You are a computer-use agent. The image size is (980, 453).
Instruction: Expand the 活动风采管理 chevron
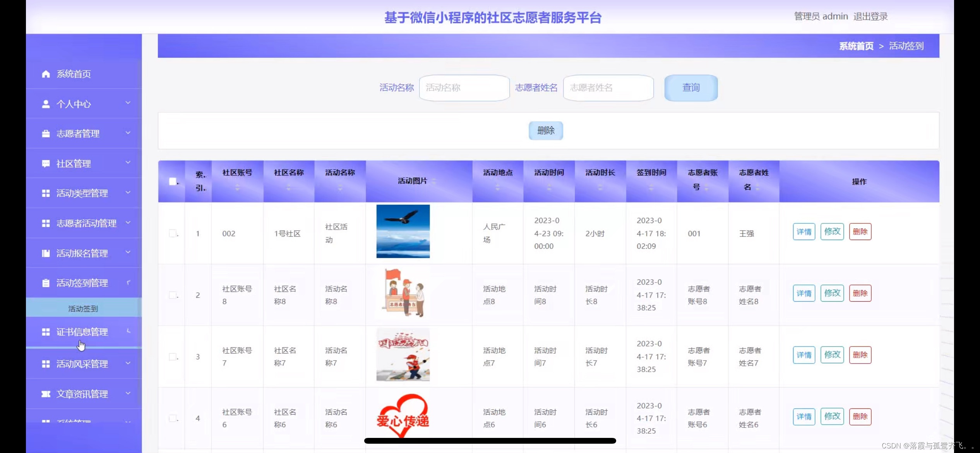pyautogui.click(x=128, y=363)
